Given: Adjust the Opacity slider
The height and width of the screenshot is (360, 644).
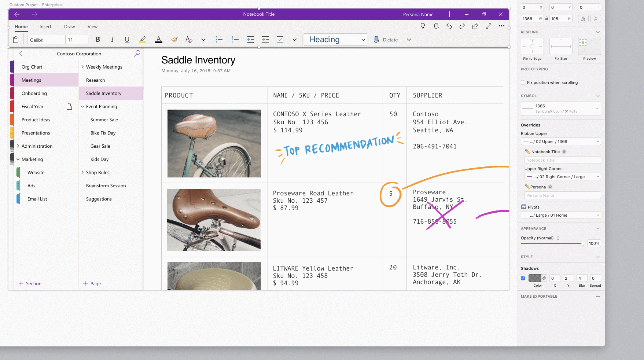Looking at the screenshot, I should (x=553, y=243).
